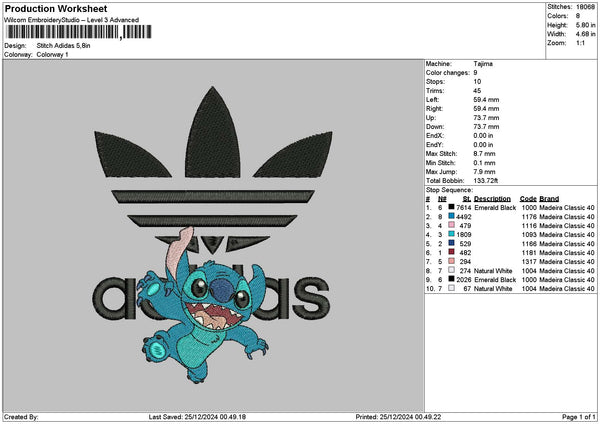Click the black swatch for stop 1 (7614 stitches)
600x424 pixels.
452,207
